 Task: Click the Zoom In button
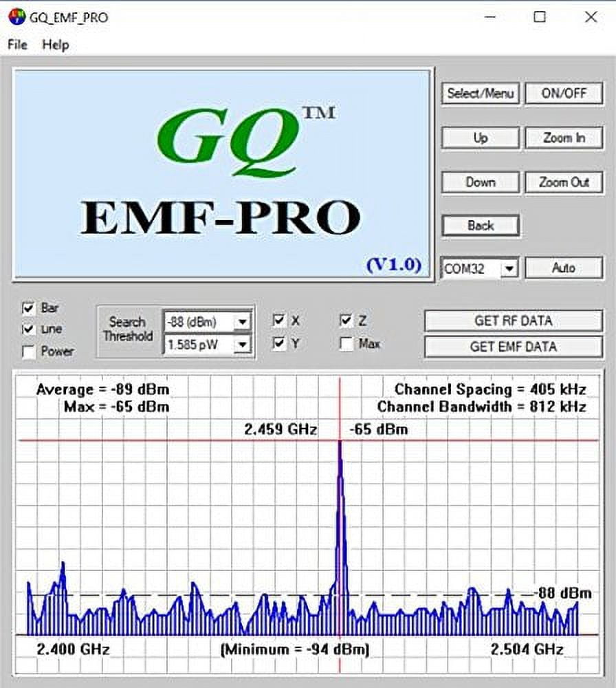point(564,138)
